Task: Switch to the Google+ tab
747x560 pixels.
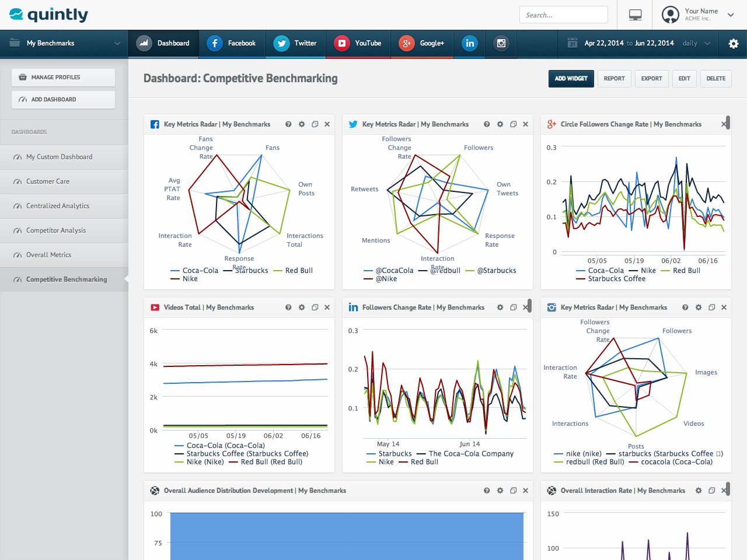Action: [x=421, y=43]
